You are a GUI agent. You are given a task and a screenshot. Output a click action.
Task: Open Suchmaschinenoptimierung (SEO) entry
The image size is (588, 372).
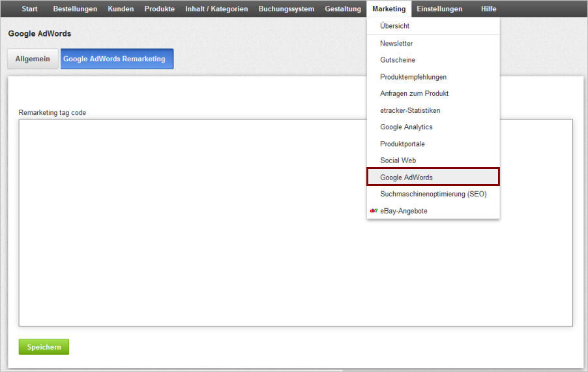click(433, 194)
